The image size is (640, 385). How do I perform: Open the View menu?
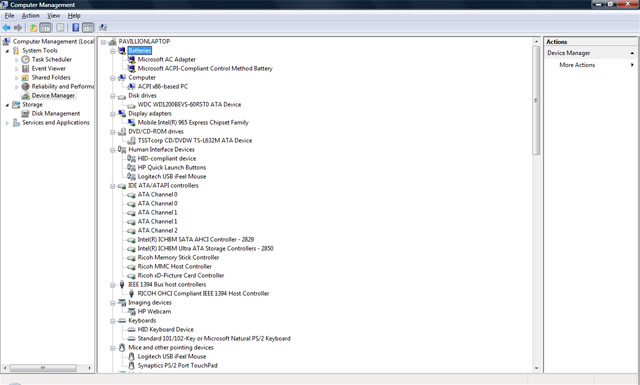click(53, 16)
